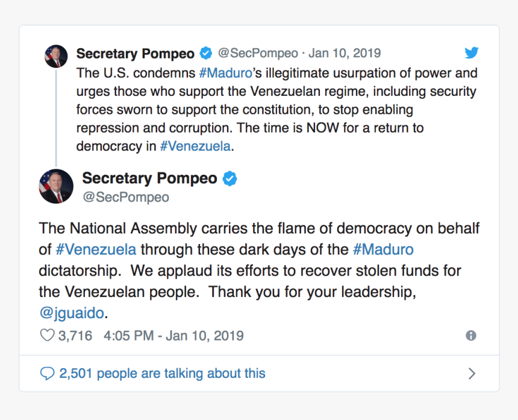Click the @SecPompeo handle in parent tweet header
This screenshot has height=420, width=518.
[x=258, y=53]
